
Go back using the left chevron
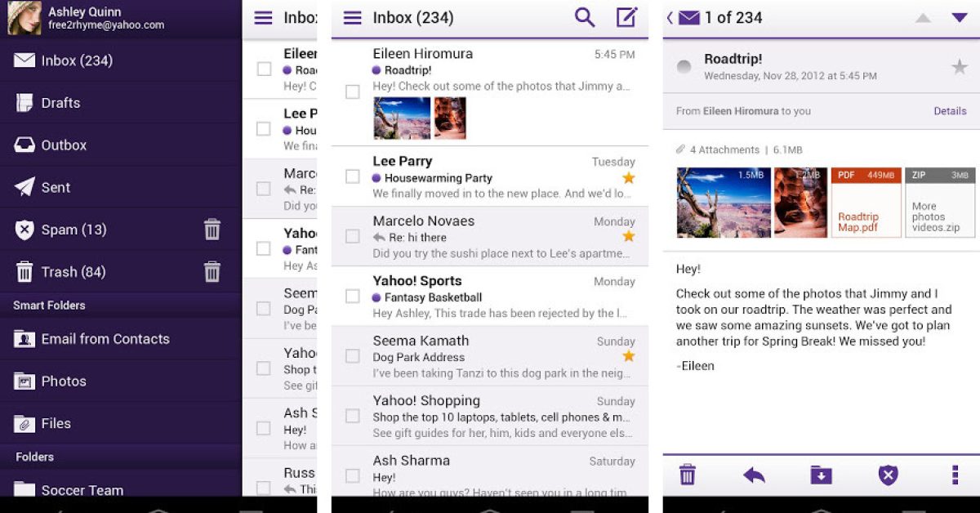(670, 18)
